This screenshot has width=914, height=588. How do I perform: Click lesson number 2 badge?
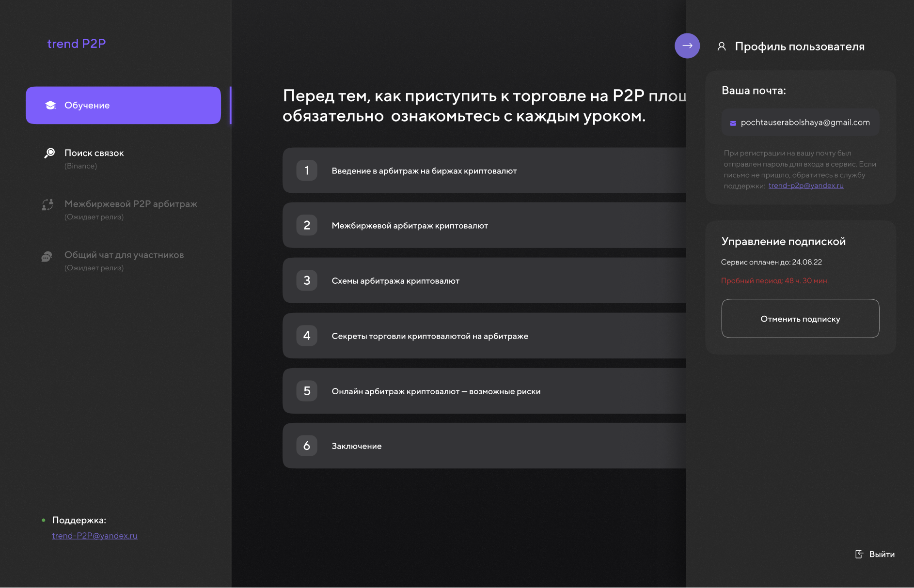coord(307,225)
